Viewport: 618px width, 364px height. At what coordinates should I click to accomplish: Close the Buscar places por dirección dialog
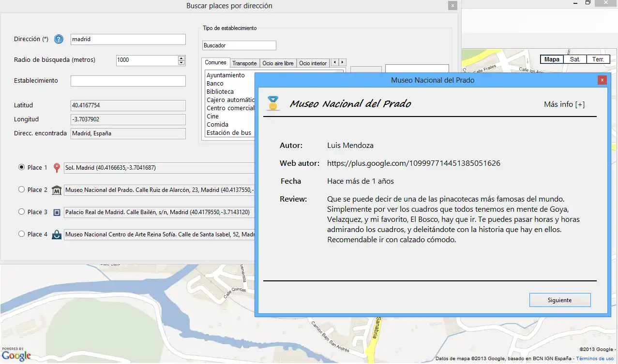[452, 6]
